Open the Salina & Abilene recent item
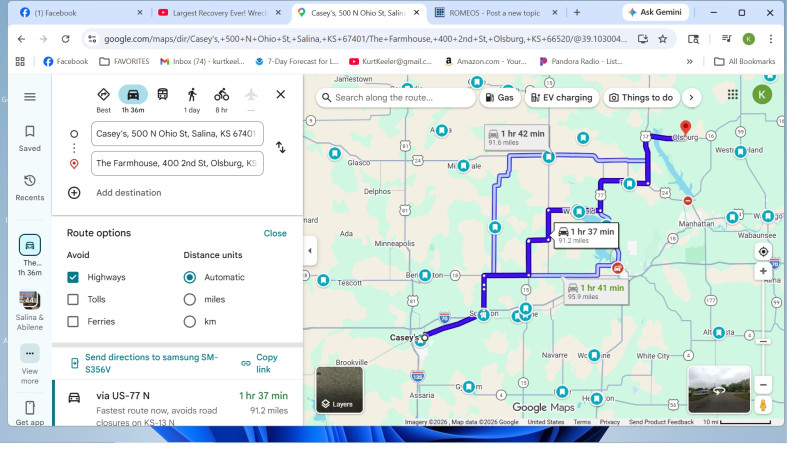The height and width of the screenshot is (457, 800). tap(30, 311)
